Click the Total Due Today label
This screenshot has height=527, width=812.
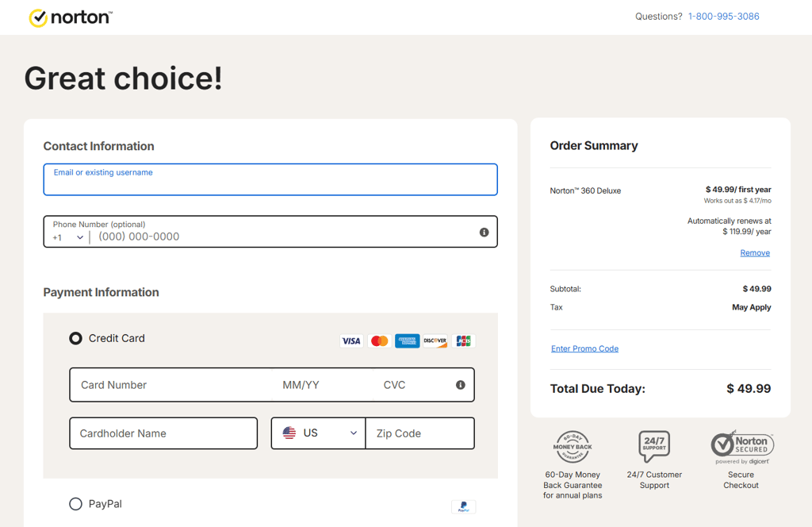tap(598, 389)
